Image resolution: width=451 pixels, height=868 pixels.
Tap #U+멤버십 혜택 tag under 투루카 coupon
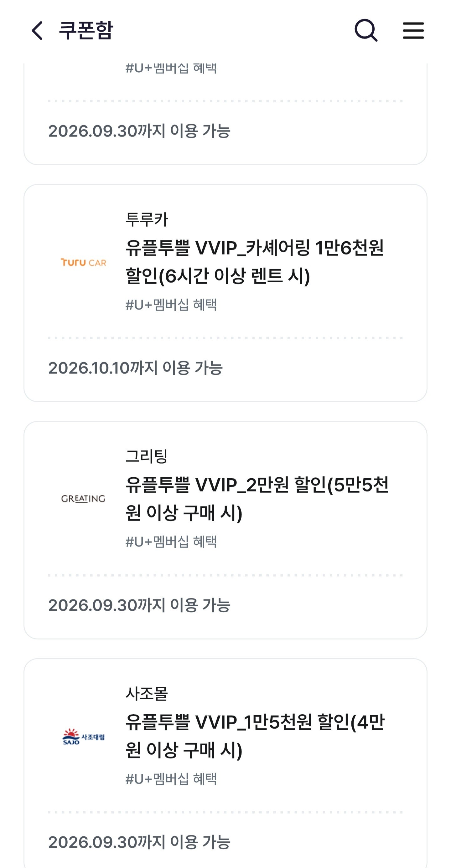pyautogui.click(x=171, y=305)
